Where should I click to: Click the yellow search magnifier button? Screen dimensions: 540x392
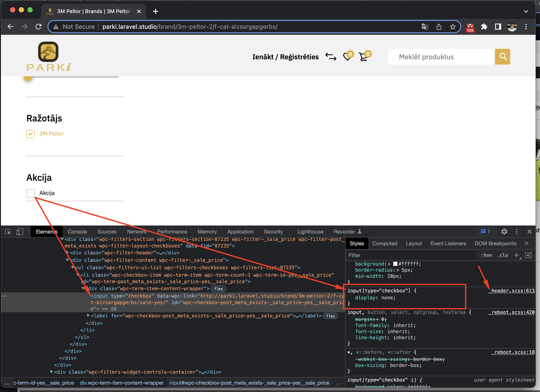(x=502, y=57)
